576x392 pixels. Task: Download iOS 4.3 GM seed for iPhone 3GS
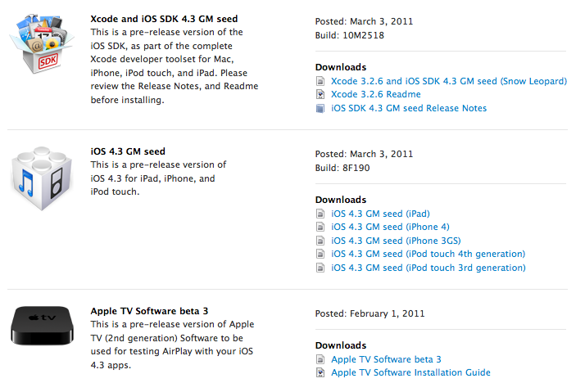click(x=396, y=241)
